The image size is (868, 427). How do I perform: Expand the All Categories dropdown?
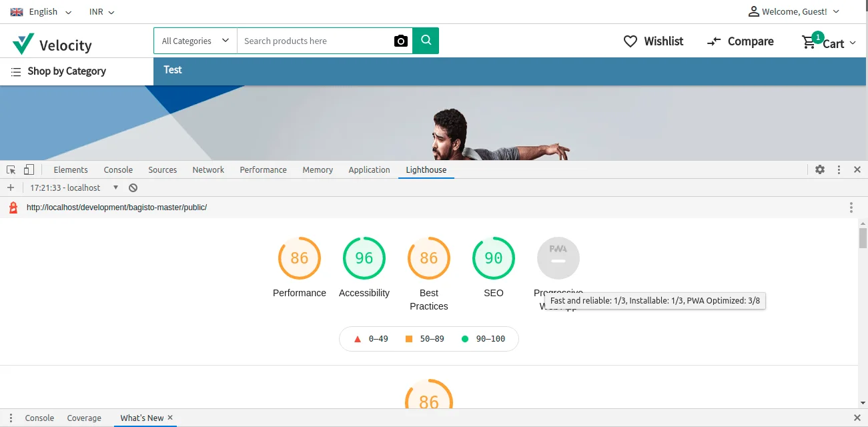coord(195,41)
